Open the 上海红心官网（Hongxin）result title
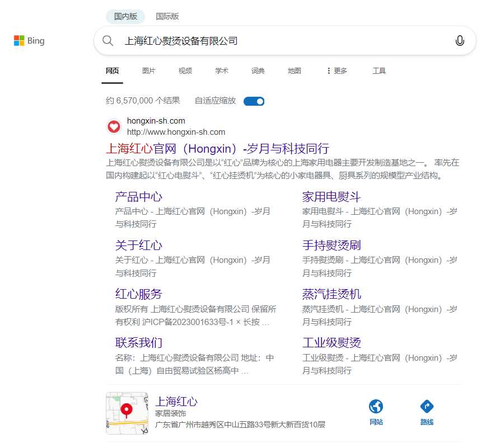This screenshot has width=486, height=448. pos(217,149)
